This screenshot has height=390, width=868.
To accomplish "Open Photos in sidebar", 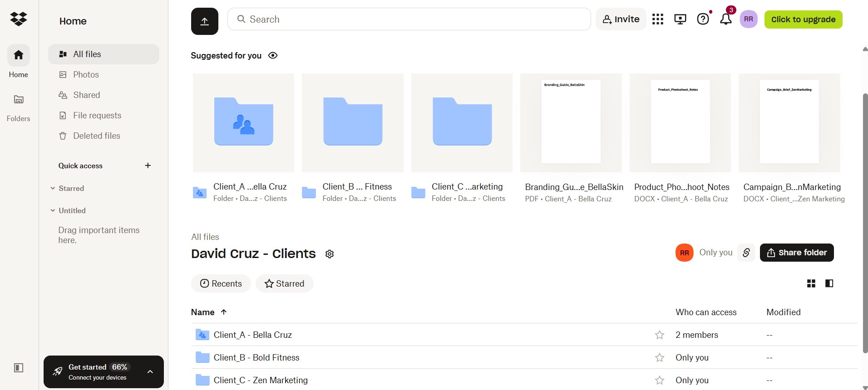I will (104, 74).
